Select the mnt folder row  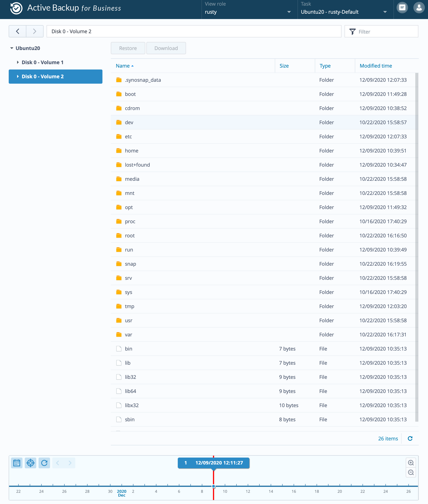click(x=263, y=193)
